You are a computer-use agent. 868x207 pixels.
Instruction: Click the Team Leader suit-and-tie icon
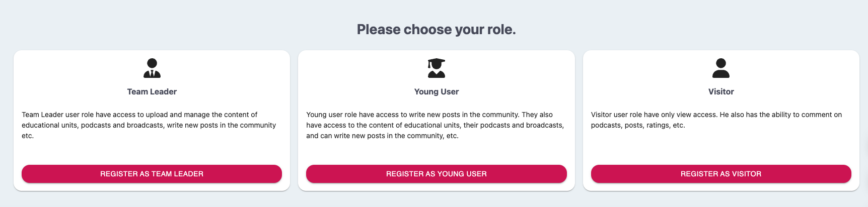[152, 68]
